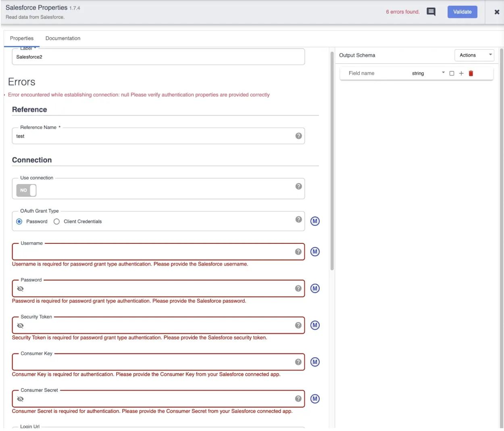Open help icon for Security Token field
The height and width of the screenshot is (431, 504).
(x=298, y=325)
